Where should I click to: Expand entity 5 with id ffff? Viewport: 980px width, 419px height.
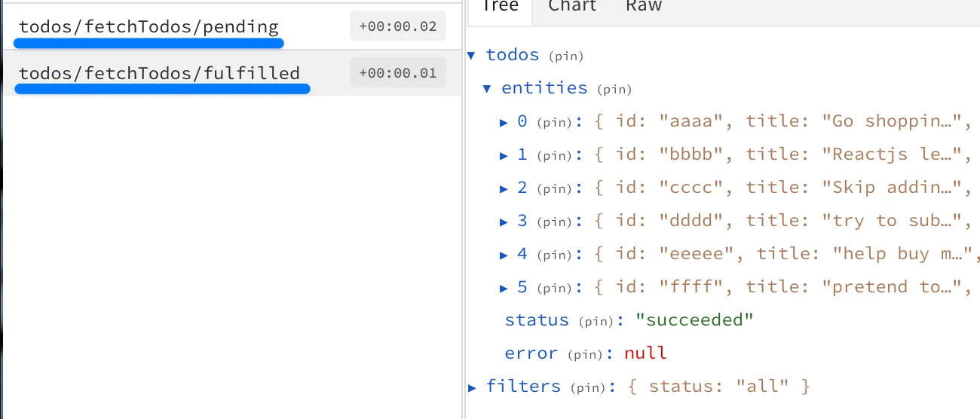(x=504, y=287)
